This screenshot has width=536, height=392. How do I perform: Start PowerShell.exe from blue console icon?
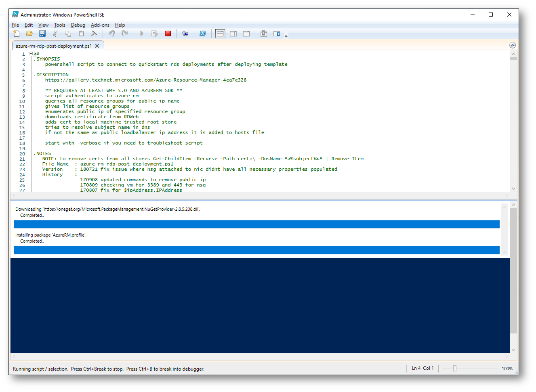coord(203,34)
